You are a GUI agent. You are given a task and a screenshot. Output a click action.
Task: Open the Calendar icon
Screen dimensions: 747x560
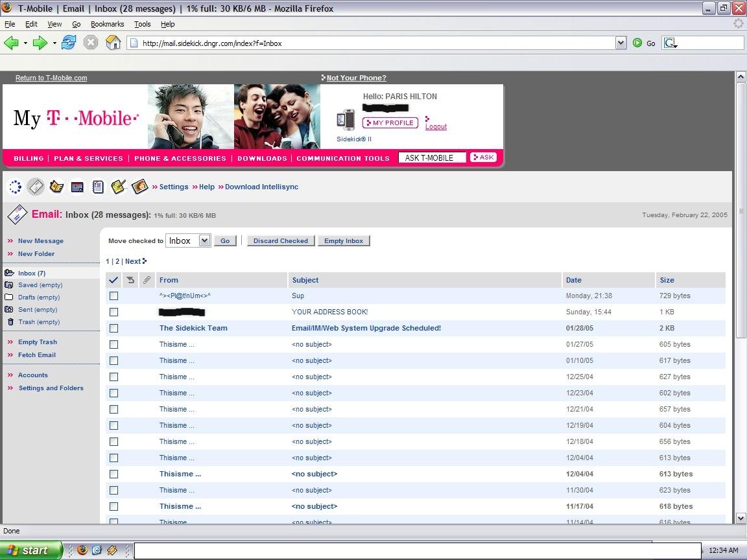(77, 187)
